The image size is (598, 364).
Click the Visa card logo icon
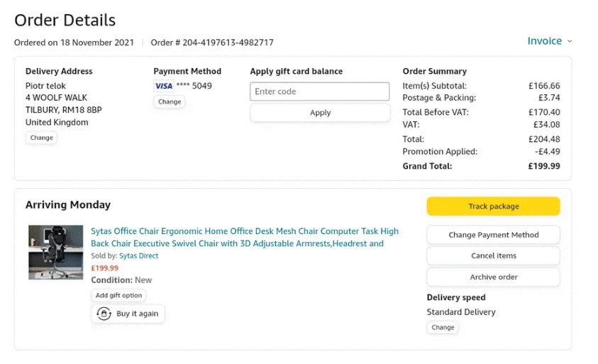click(x=164, y=86)
